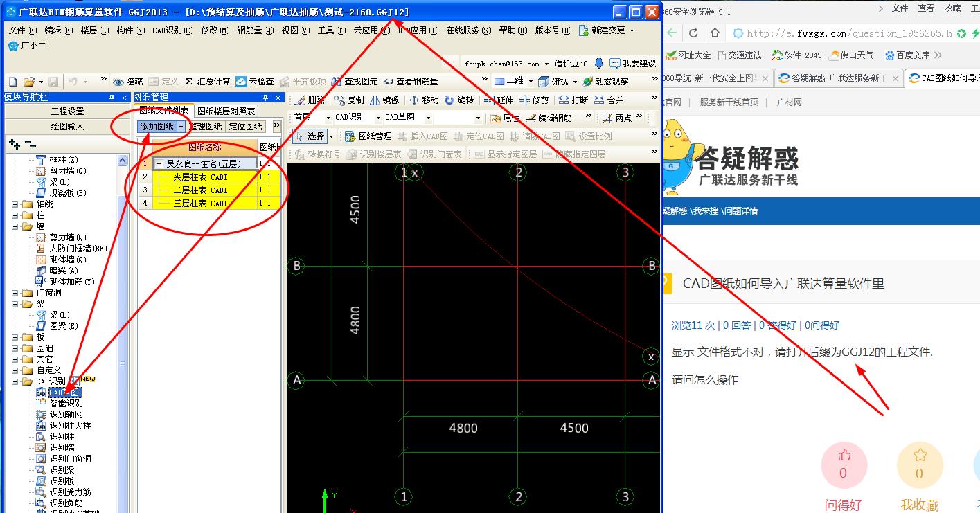Open 百度文库 bookmark in browser
Screen dimensions: 980x513
tap(907, 55)
